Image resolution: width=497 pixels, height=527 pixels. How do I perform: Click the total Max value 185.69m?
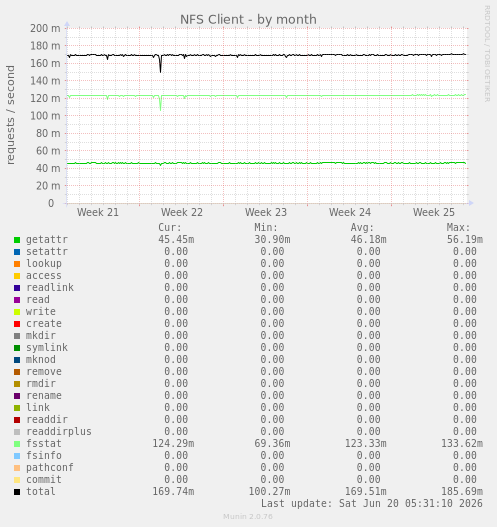(x=462, y=492)
